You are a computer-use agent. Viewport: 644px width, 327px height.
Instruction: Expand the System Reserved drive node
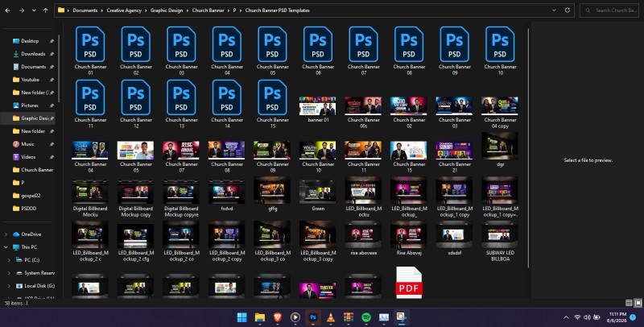[x=9, y=273]
